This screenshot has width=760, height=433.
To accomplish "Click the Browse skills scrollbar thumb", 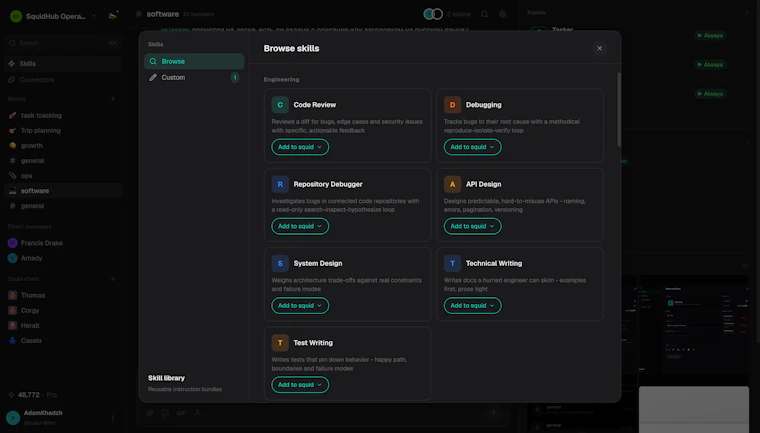I will point(618,109).
